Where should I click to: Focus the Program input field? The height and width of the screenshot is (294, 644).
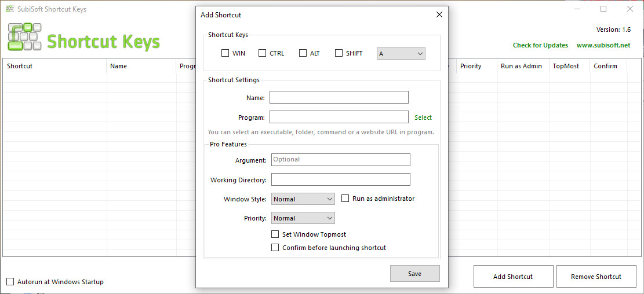pos(339,117)
